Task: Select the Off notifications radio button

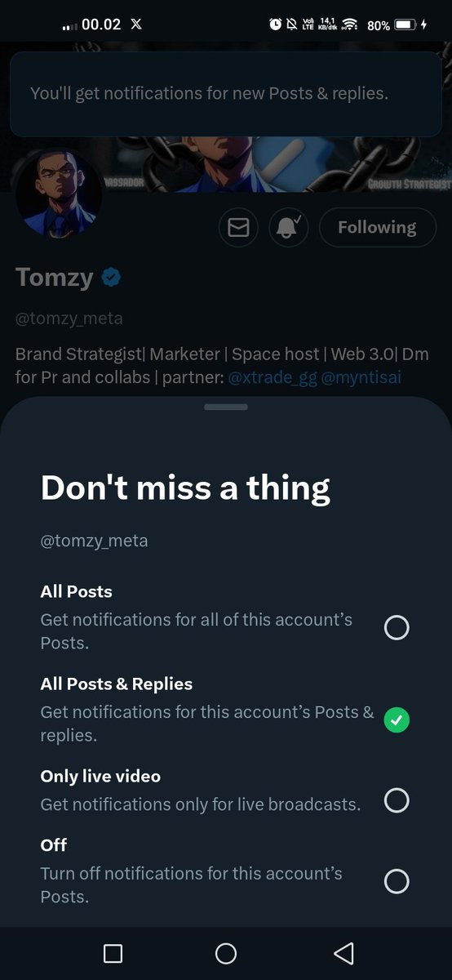Action: coord(397,881)
